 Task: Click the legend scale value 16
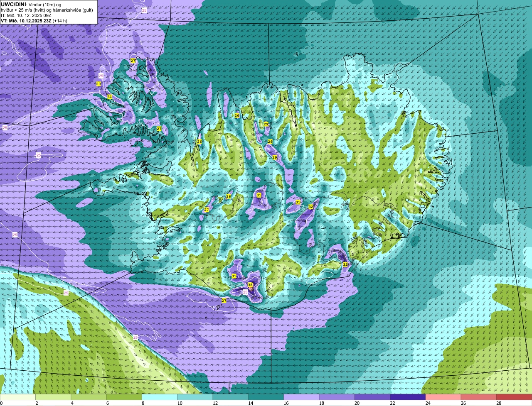[x=286, y=403]
